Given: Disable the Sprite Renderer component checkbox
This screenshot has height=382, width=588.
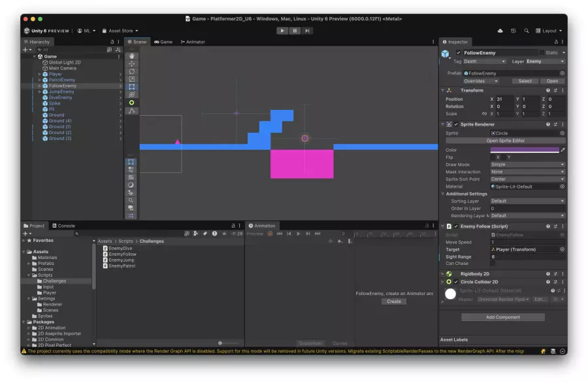Looking at the screenshot, I should pyautogui.click(x=456, y=124).
